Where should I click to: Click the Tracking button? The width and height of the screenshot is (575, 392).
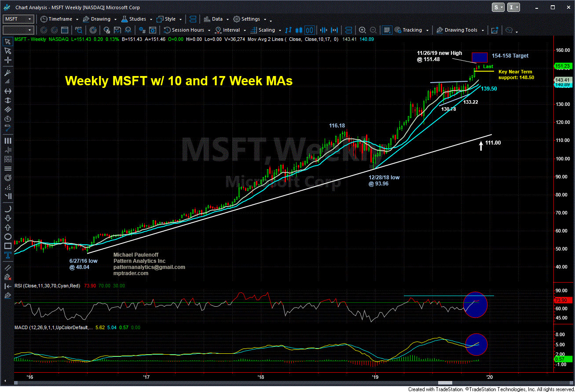pos(408,30)
